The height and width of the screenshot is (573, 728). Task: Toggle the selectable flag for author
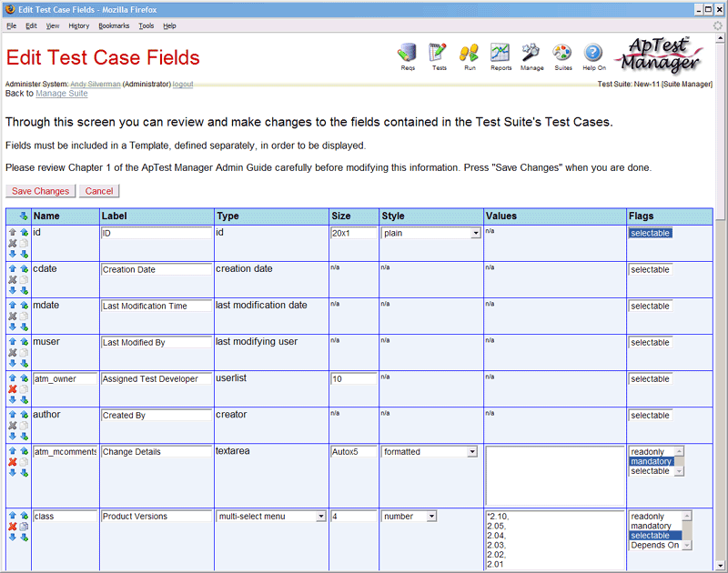pos(650,416)
